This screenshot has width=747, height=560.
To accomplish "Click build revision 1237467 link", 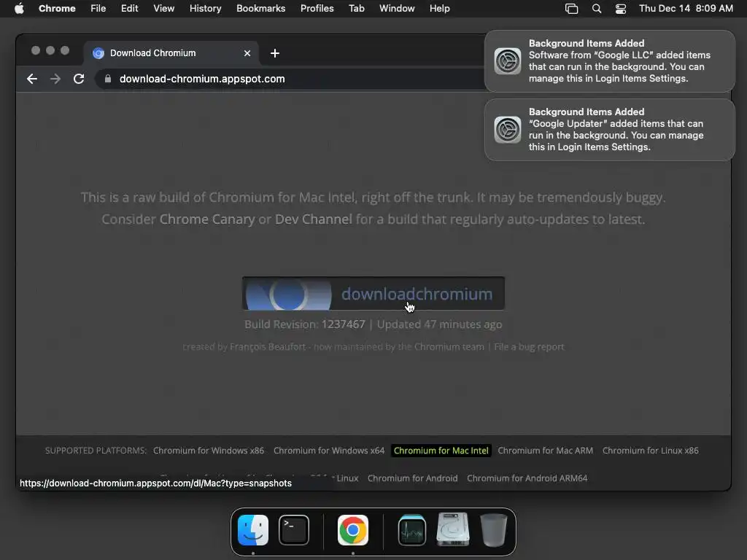I will click(x=343, y=324).
